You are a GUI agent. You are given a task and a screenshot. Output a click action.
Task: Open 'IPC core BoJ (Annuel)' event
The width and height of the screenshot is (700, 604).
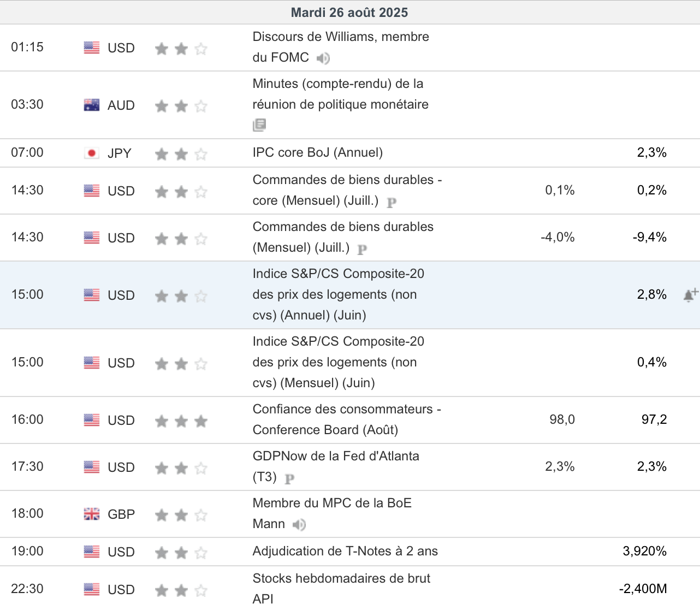coord(317,152)
